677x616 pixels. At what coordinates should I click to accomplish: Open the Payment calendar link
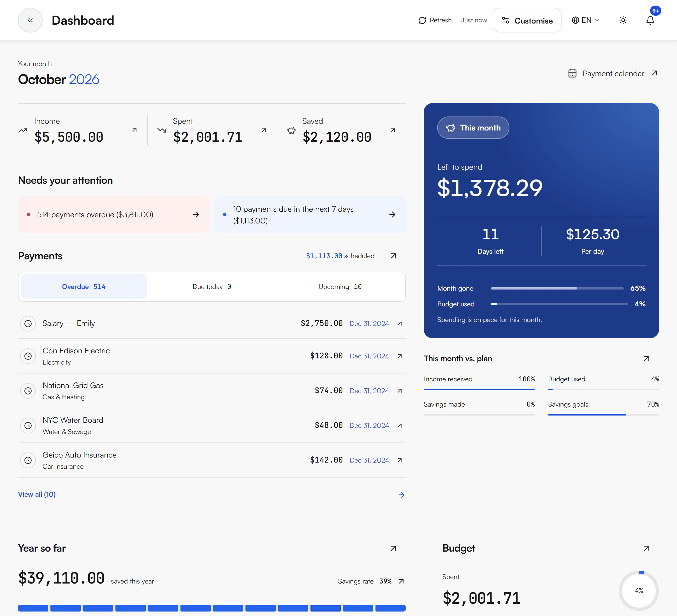pyautogui.click(x=613, y=73)
